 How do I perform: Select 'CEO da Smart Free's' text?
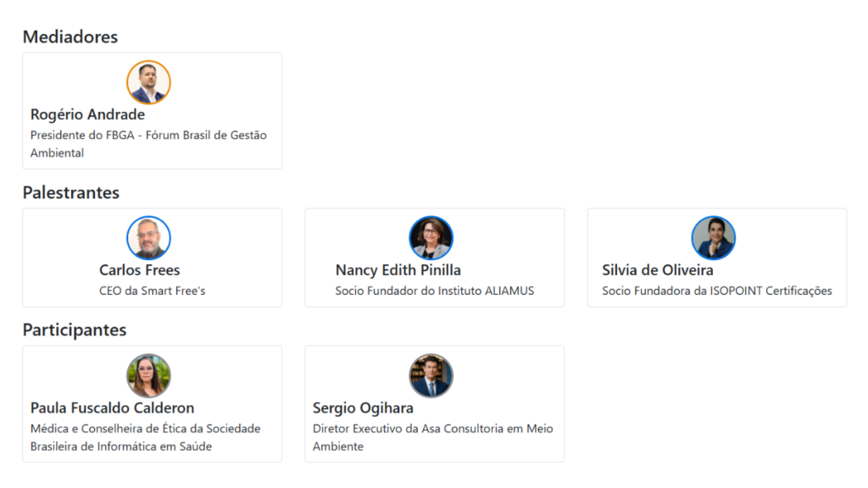coord(153,291)
